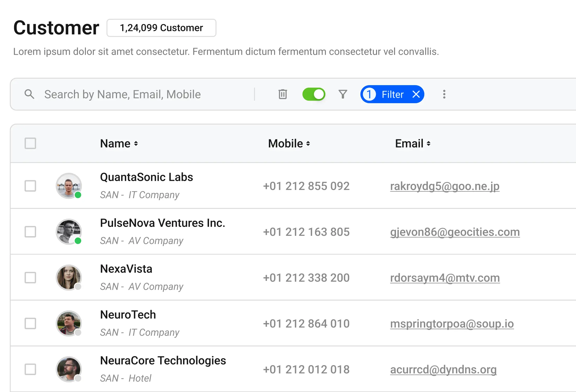
Task: Click the funnel filter icon
Action: (343, 94)
